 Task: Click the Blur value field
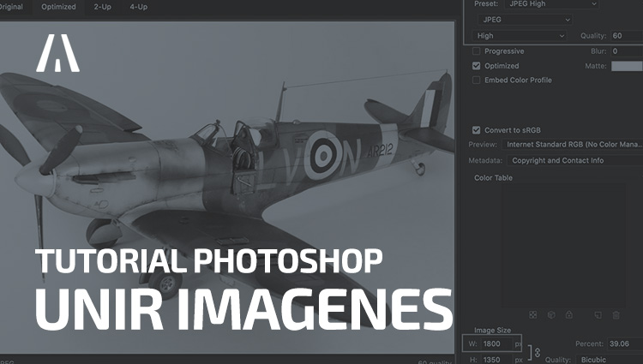(627, 51)
